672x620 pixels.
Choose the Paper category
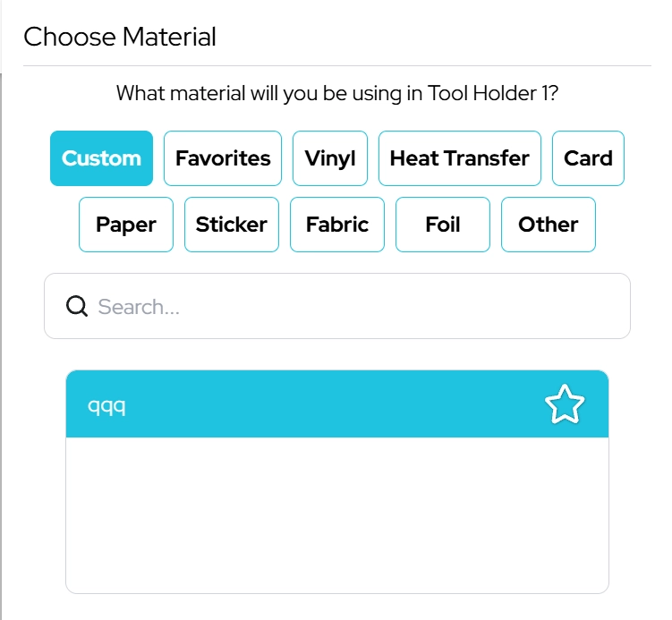[x=126, y=225]
